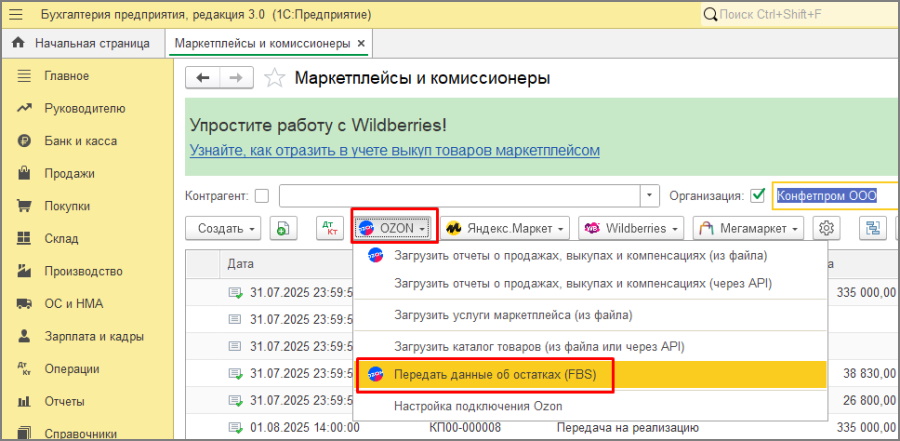
Task: Click the Контрагент input field
Action: (x=460, y=196)
